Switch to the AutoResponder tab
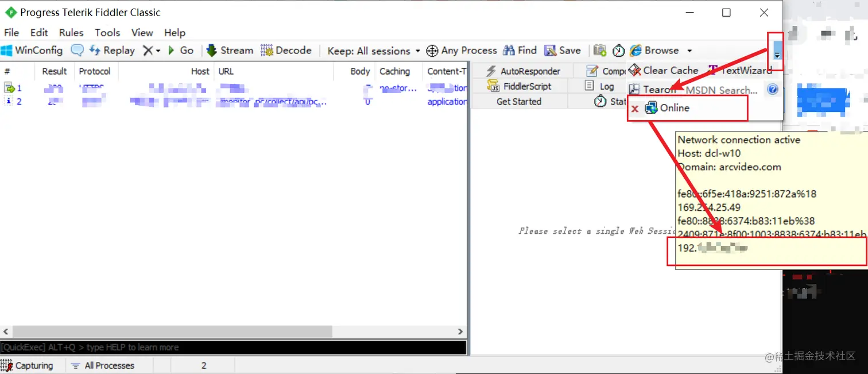This screenshot has width=868, height=374. click(x=522, y=71)
